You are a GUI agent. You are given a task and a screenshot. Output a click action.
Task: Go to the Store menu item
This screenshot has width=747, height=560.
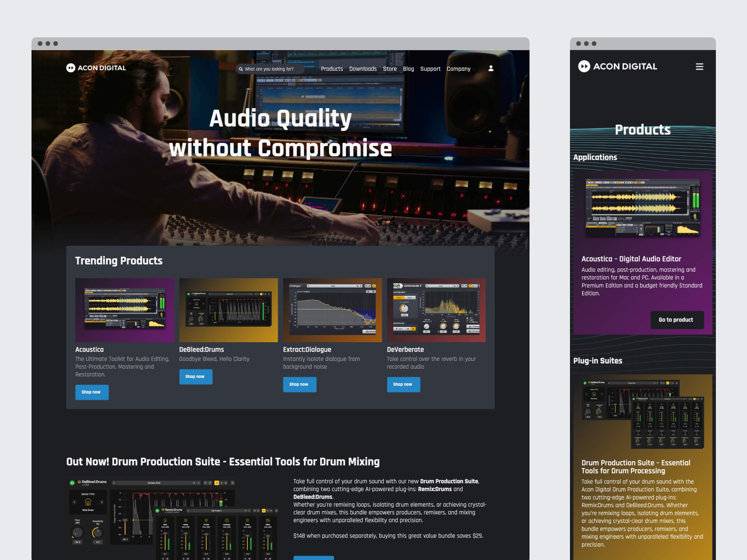click(390, 69)
